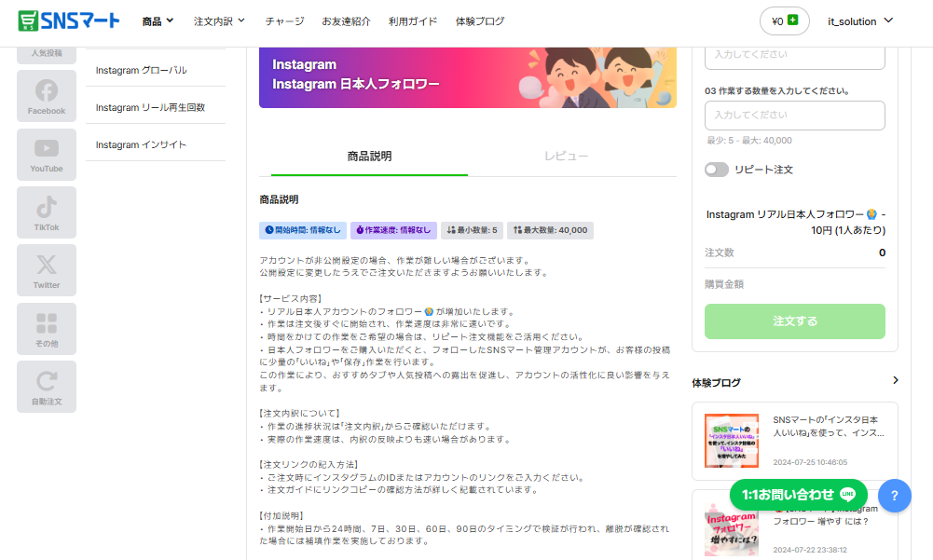The width and height of the screenshot is (933, 560).
Task: Click the quantity input field under 03
Action: [794, 116]
